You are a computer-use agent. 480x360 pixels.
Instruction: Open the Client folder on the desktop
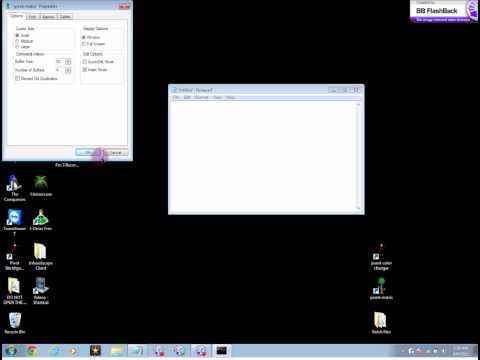[x=41, y=256]
